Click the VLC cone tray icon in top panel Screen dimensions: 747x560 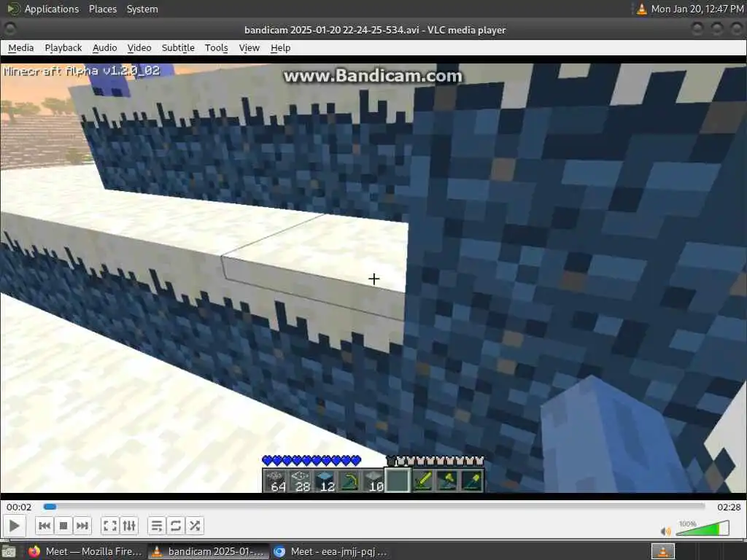(x=642, y=9)
